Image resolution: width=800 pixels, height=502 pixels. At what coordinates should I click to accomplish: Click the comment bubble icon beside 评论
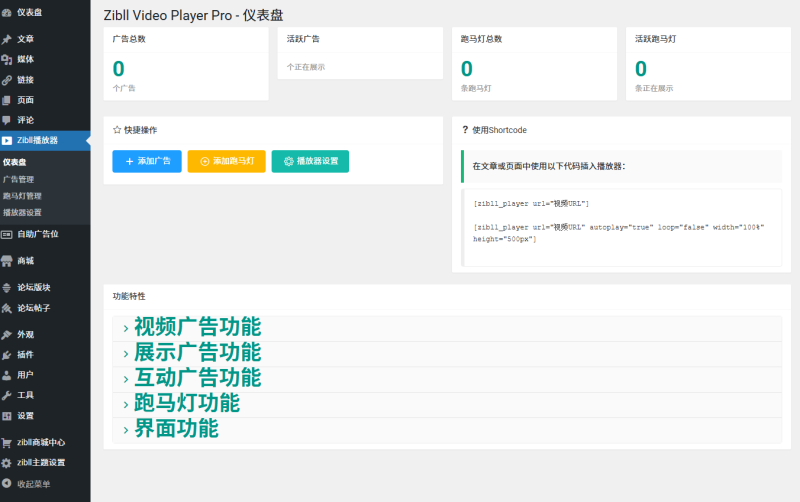[x=7, y=120]
